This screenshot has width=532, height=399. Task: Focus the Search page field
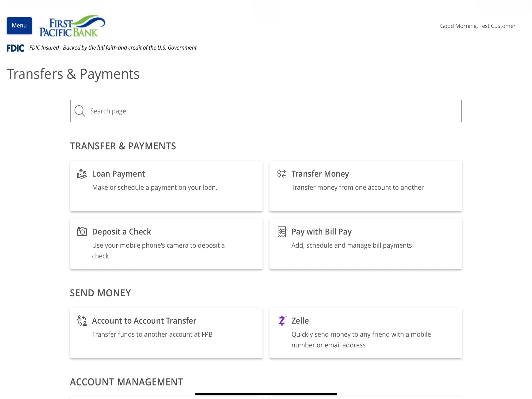[x=266, y=111]
